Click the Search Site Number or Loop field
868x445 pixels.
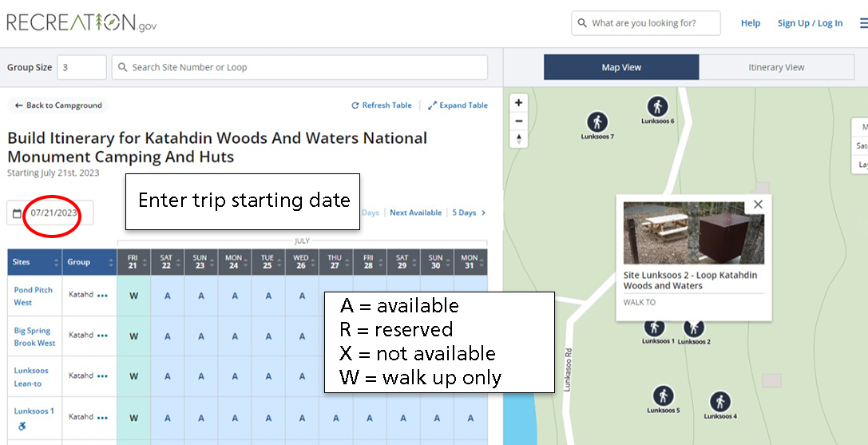[x=299, y=67]
